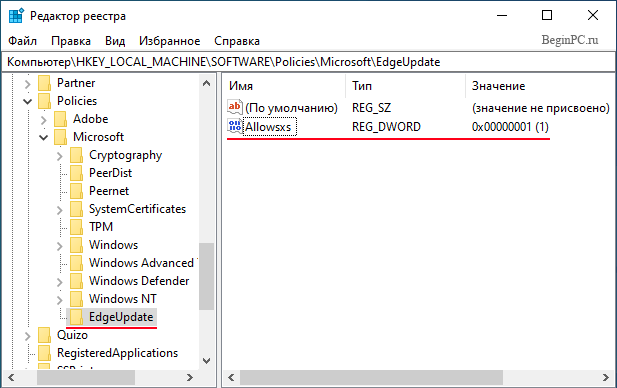Select the Adobe folder icon
Screen dimensions: 617x388
(x=60, y=119)
